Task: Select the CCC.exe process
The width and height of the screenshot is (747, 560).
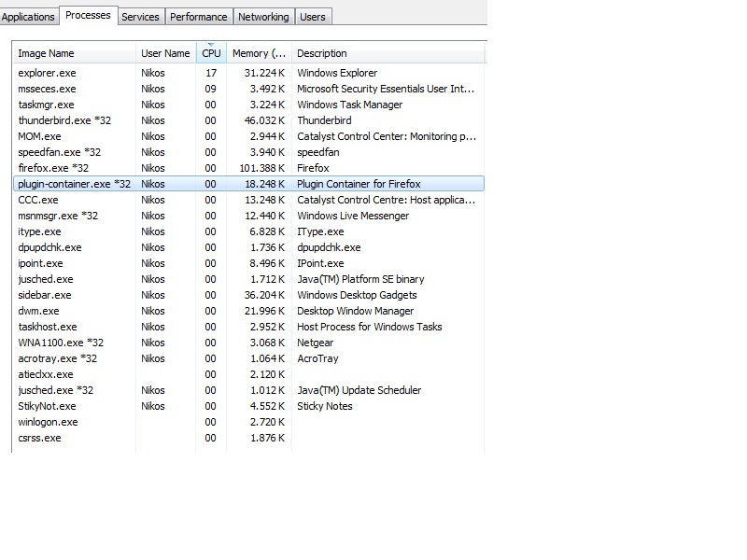Action: tap(248, 200)
